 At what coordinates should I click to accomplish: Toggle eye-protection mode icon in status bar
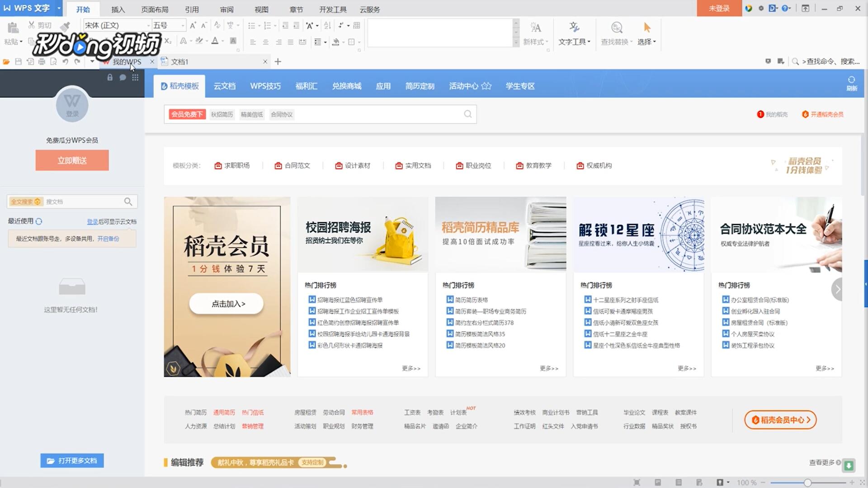click(x=720, y=483)
